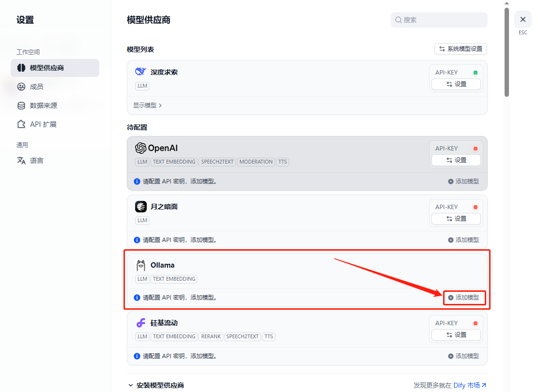The width and height of the screenshot is (538, 392).
Task: Click the info icon in 硅基流动 card
Action: click(x=137, y=356)
